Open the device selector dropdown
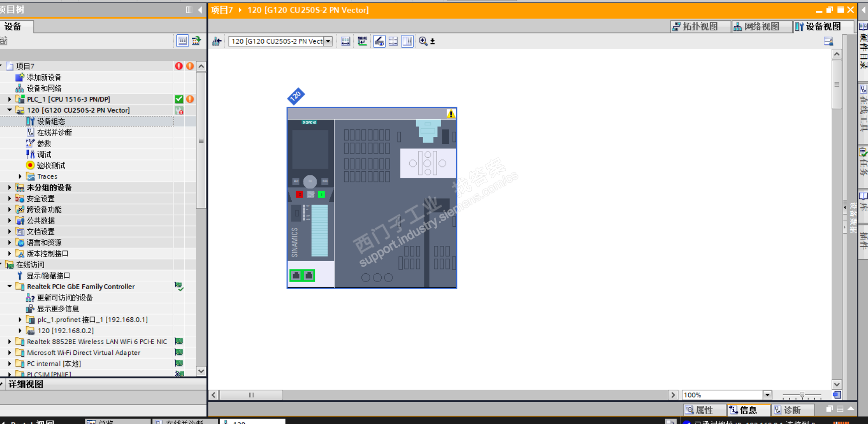 pos(328,41)
